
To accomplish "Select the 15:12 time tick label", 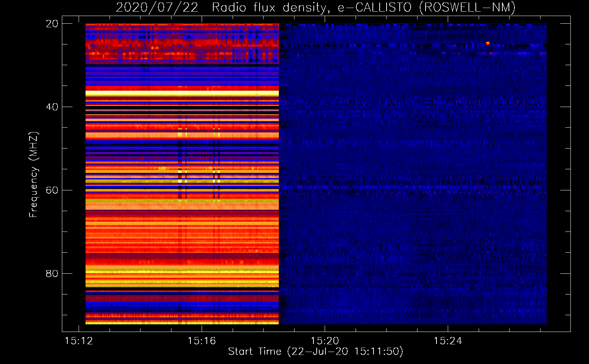I will pyautogui.click(x=79, y=341).
